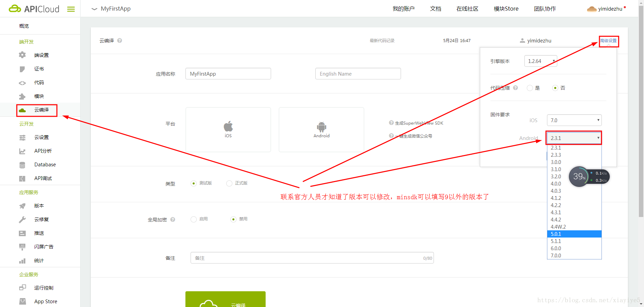Expand the MyFirstApp app switcher chevron
The image size is (644, 307).
click(94, 9)
